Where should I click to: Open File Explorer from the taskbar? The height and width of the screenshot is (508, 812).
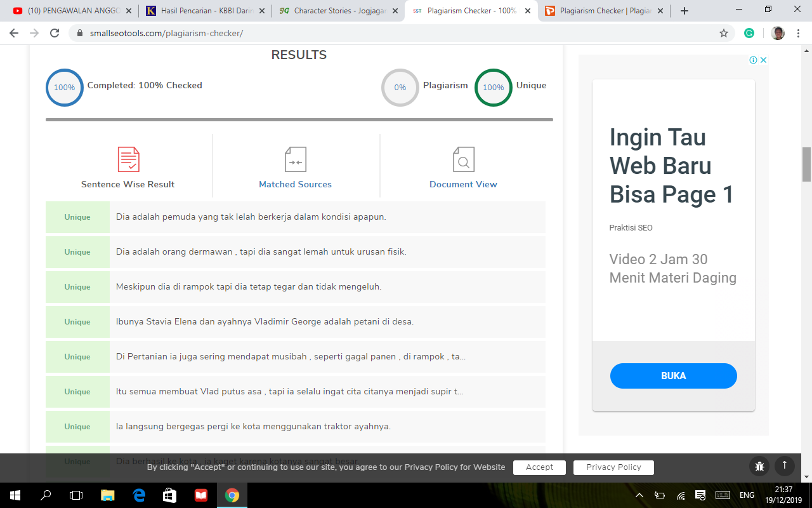point(108,495)
